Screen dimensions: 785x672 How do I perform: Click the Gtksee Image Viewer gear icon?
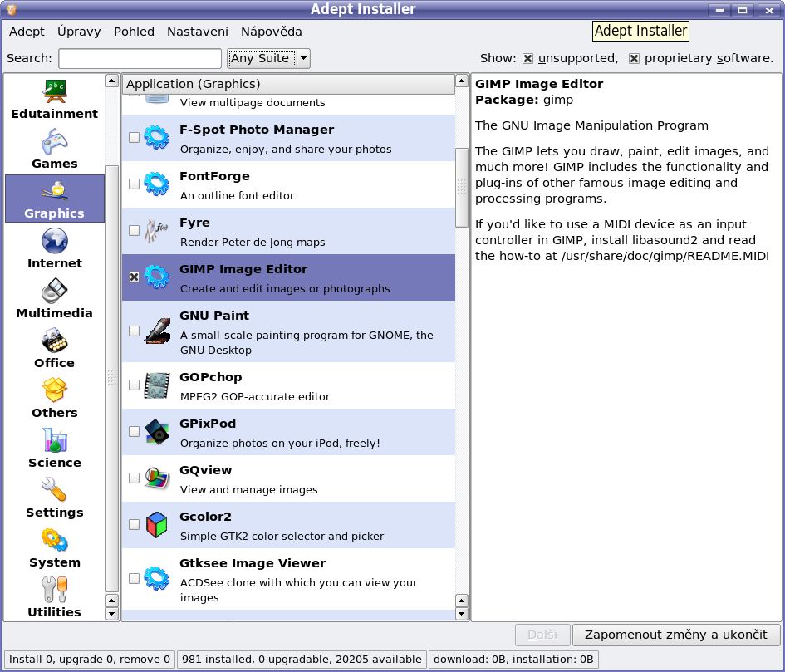pyautogui.click(x=157, y=578)
